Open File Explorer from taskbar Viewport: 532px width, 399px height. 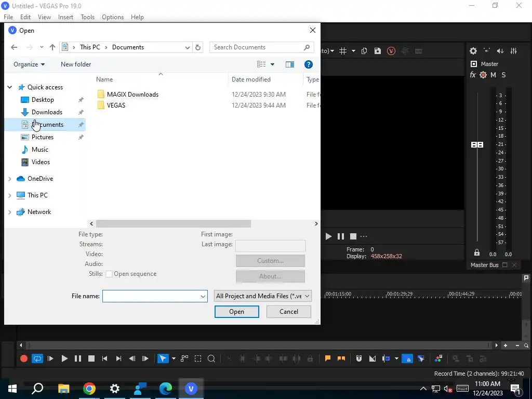pos(63,389)
